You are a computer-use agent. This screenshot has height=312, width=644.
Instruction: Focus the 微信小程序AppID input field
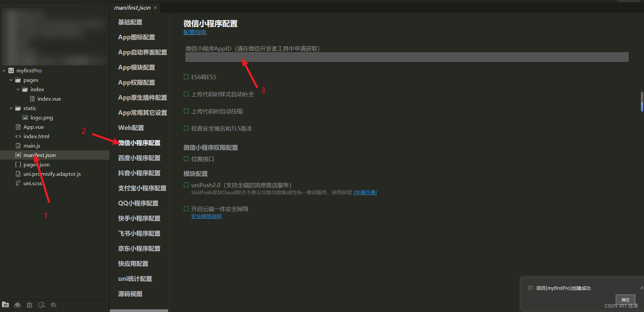(407, 57)
